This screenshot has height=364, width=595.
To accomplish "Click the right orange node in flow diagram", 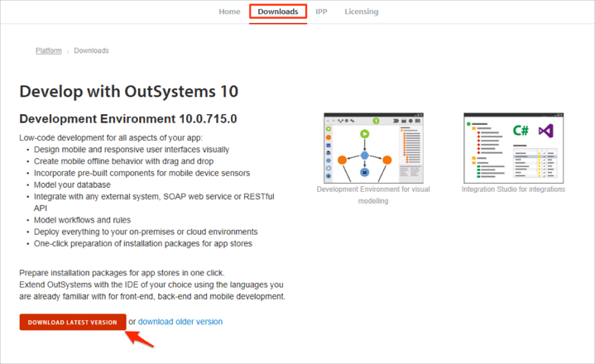I will point(386,159).
